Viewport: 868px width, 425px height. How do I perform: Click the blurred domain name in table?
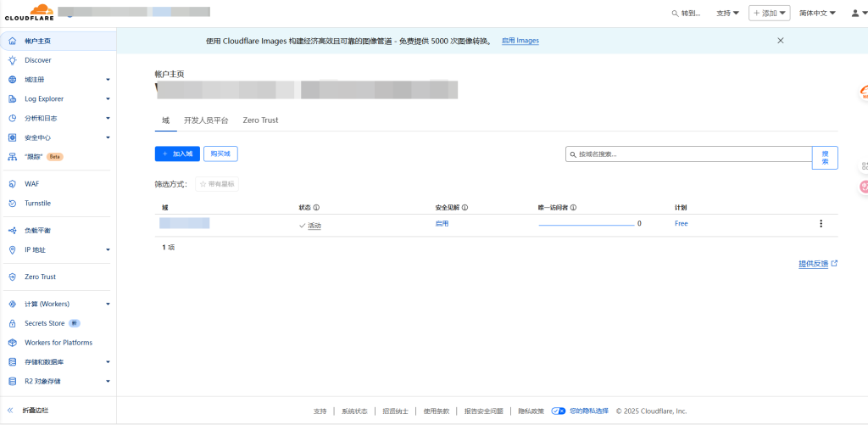click(x=184, y=223)
